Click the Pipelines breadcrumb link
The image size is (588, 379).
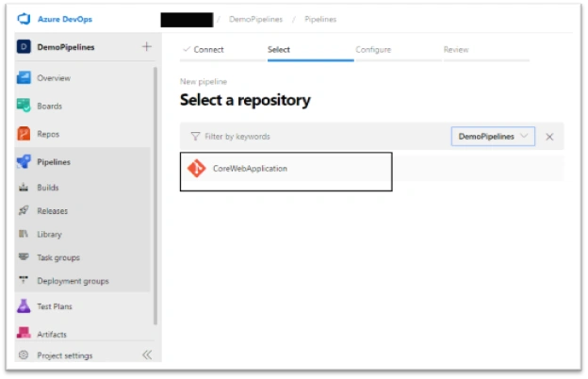320,19
